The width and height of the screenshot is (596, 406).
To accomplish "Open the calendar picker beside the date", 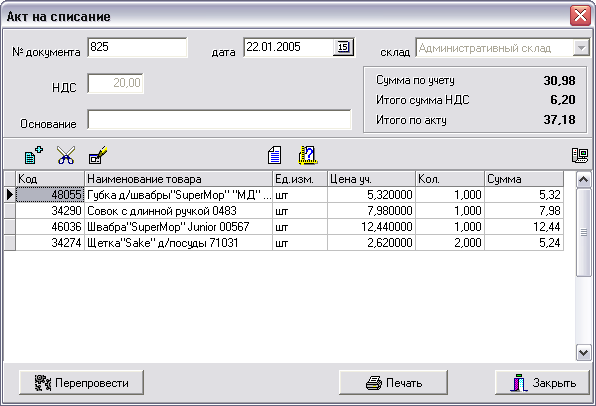I will point(343,47).
